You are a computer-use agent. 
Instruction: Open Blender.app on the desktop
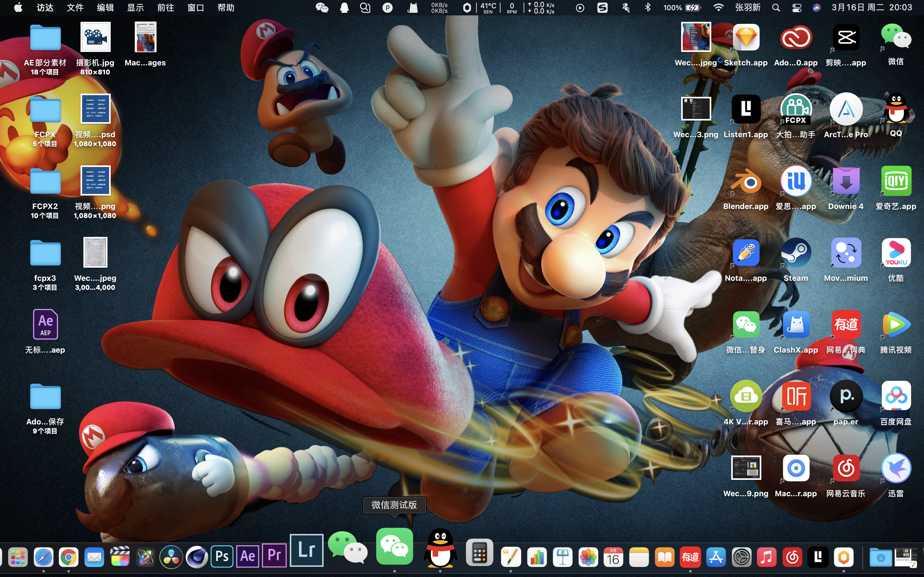tap(746, 181)
